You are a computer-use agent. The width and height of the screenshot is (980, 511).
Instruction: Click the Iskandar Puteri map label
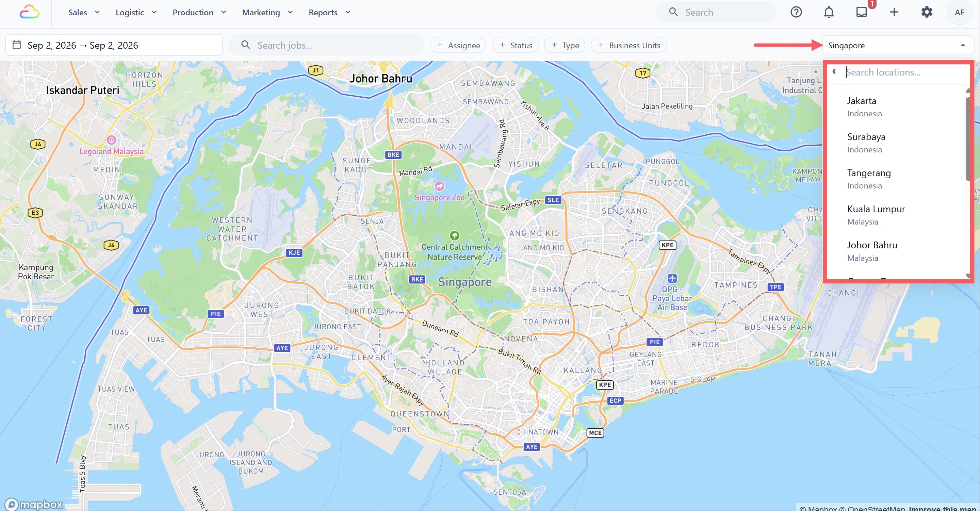tap(83, 90)
